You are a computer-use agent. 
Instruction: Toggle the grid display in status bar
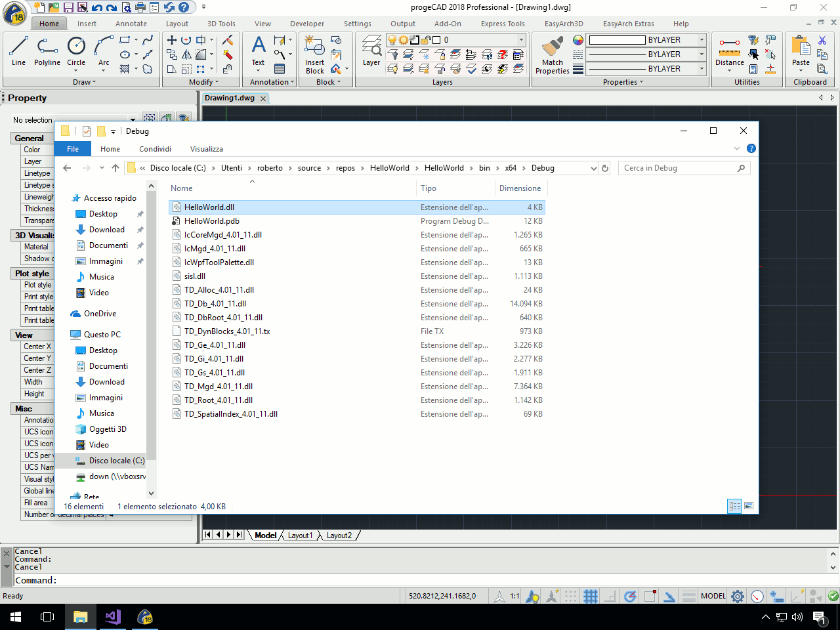click(x=591, y=597)
